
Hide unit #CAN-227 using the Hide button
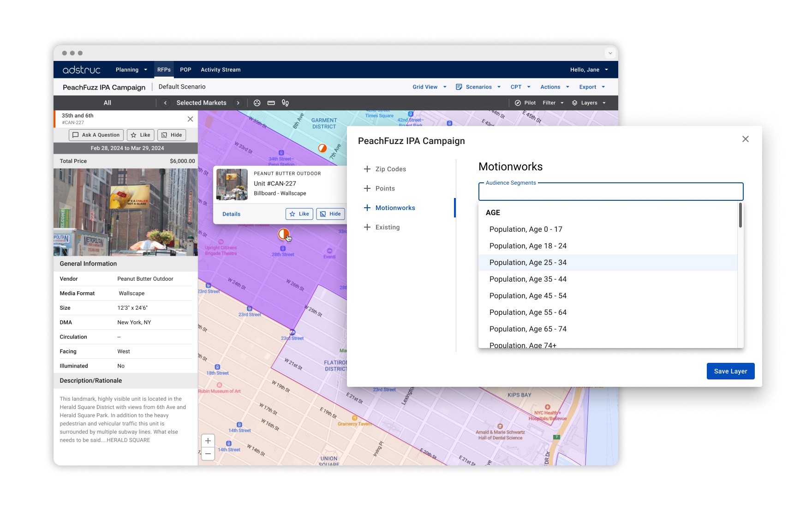pyautogui.click(x=171, y=135)
